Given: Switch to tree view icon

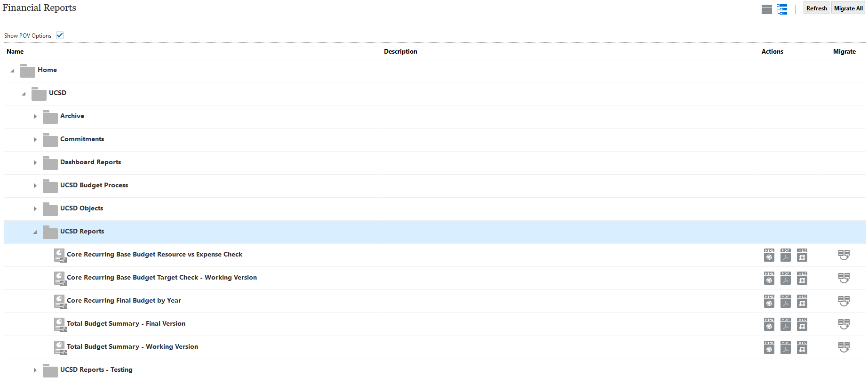Looking at the screenshot, I should pyautogui.click(x=782, y=9).
